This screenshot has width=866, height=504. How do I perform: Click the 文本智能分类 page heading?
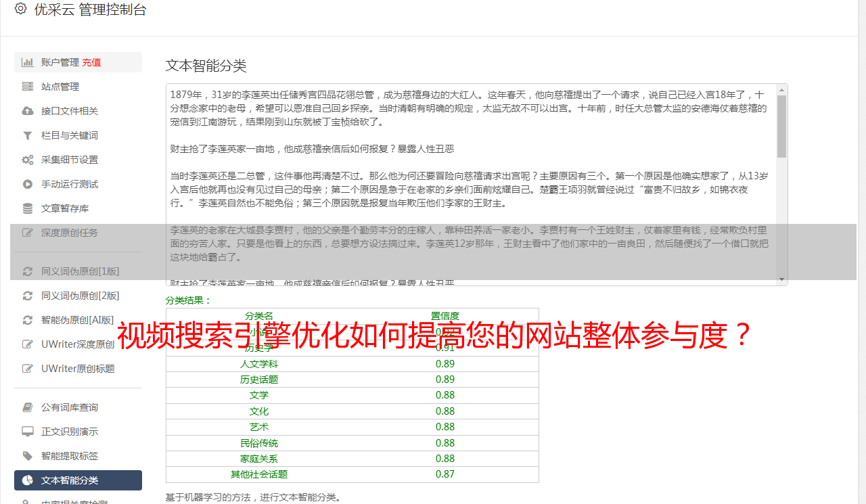(x=206, y=66)
